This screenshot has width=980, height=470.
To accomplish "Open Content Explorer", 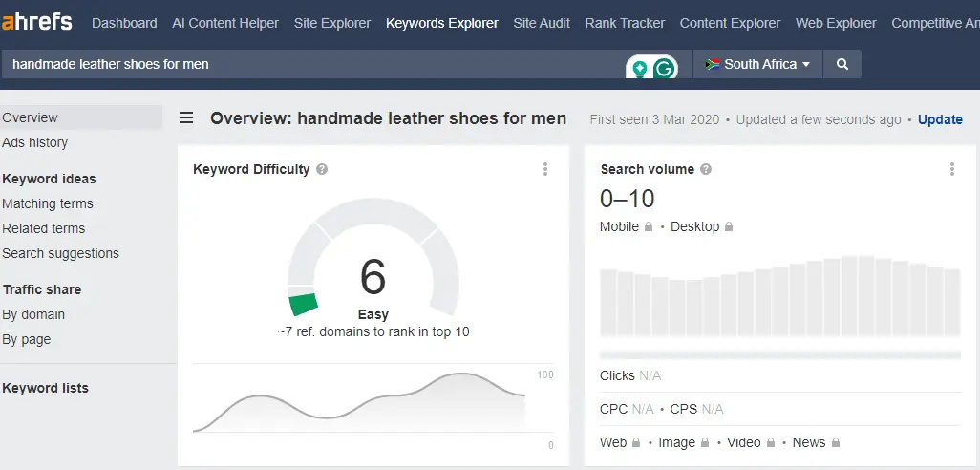I will click(x=730, y=23).
